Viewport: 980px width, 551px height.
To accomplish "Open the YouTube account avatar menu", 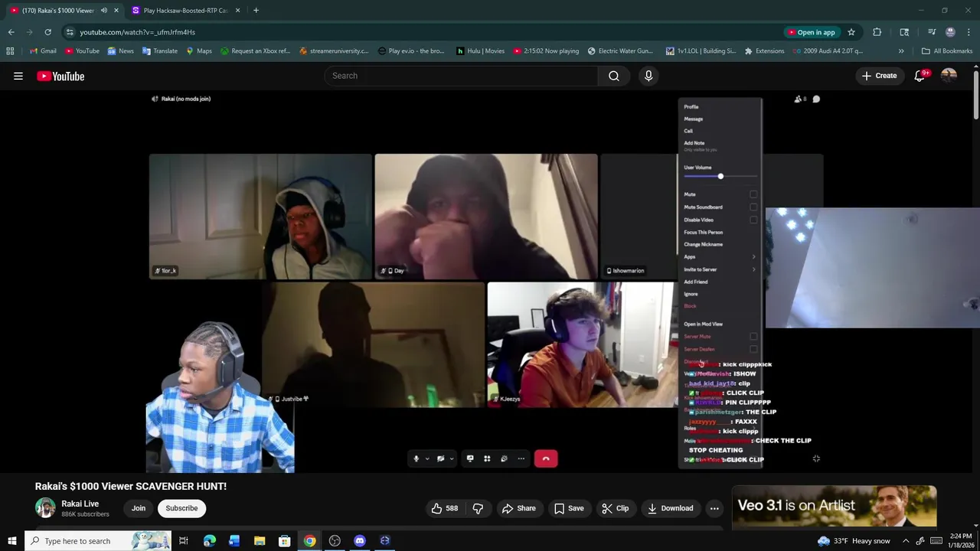I will pyautogui.click(x=949, y=76).
